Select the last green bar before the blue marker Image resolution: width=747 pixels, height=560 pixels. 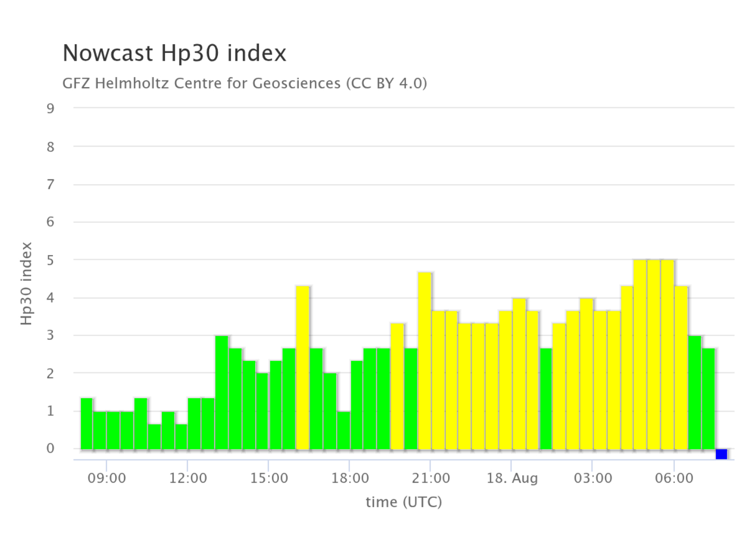709,399
